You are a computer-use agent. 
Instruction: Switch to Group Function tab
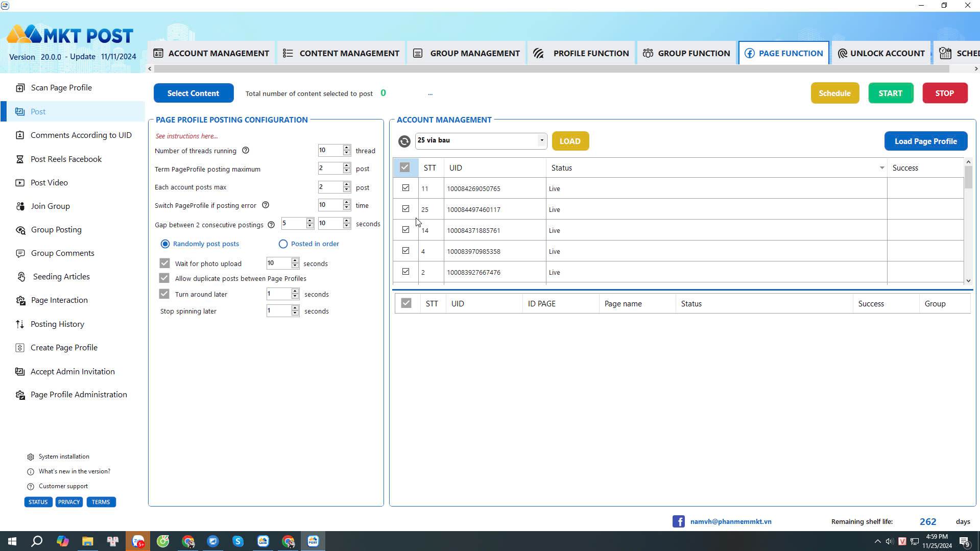(x=686, y=53)
